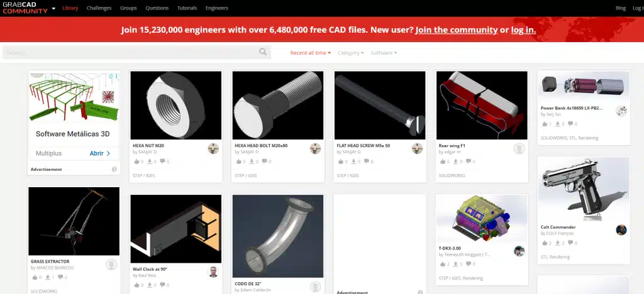
Task: Click advertisement info icon under Software Metálicas 3D
Action: coord(114,170)
